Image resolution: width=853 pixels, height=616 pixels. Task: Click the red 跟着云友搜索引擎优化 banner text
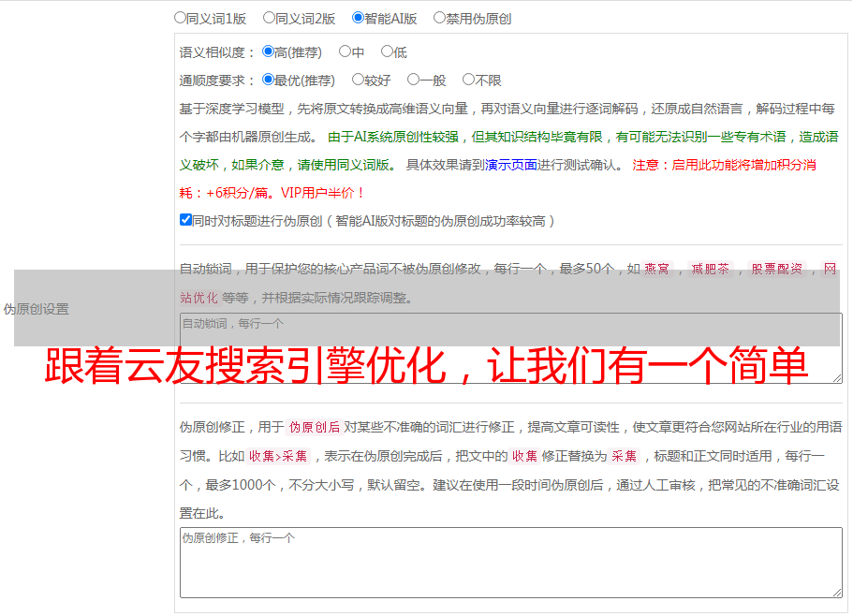pyautogui.click(x=426, y=367)
